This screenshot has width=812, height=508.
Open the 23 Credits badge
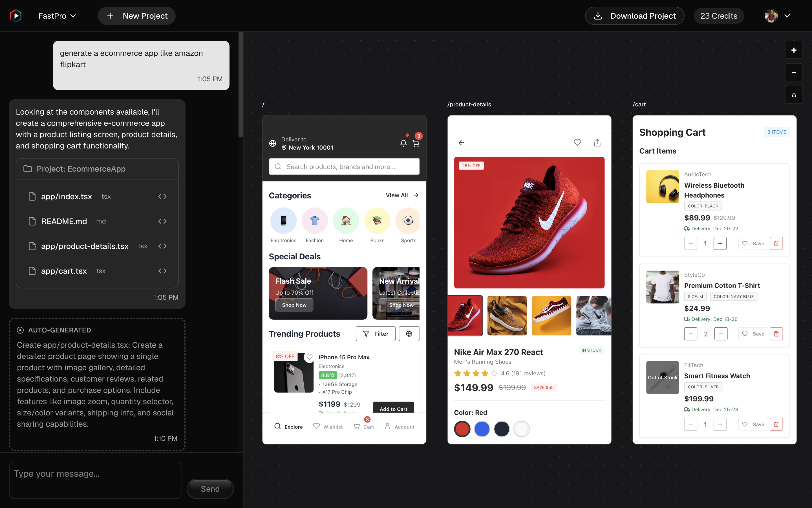click(719, 16)
